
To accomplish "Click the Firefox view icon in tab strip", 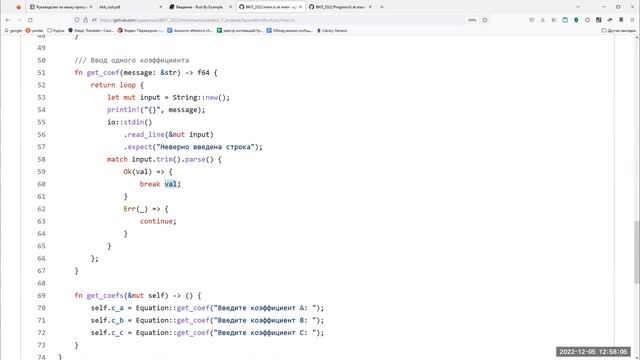I will tap(18, 7).
